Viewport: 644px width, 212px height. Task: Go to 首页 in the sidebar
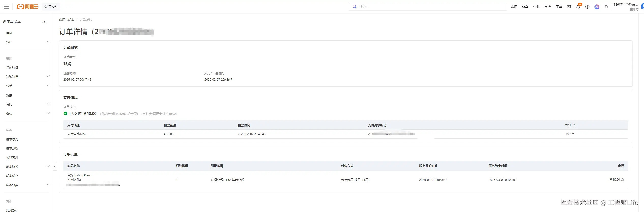pos(9,33)
